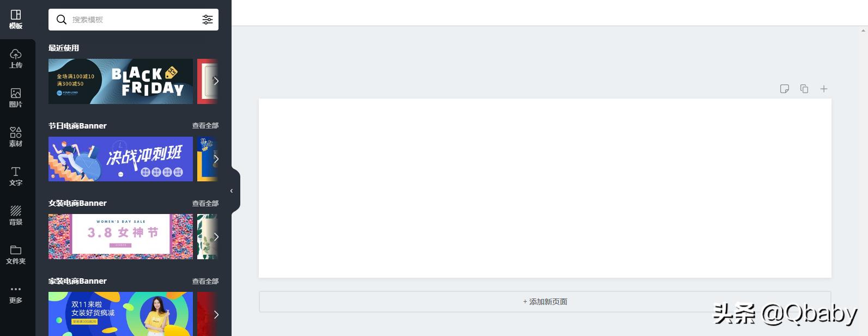Image resolution: width=868 pixels, height=336 pixels.
Task: Expand more recently used templates arrow
Action: [x=216, y=81]
